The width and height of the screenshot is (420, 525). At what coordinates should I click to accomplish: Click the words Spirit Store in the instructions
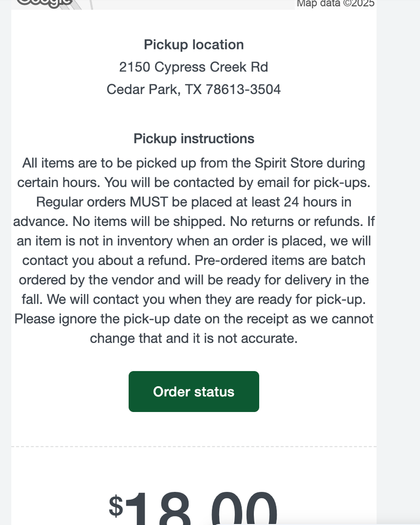click(x=292, y=163)
